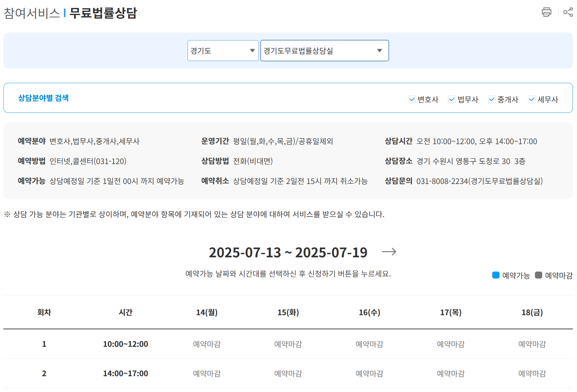
Task: Click the phone number 031-8008-2234 text
Action: [442, 181]
